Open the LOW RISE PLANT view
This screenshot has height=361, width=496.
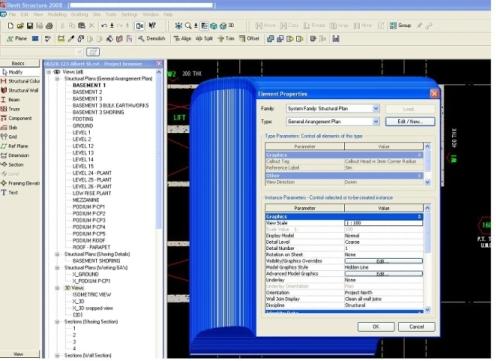(92, 193)
